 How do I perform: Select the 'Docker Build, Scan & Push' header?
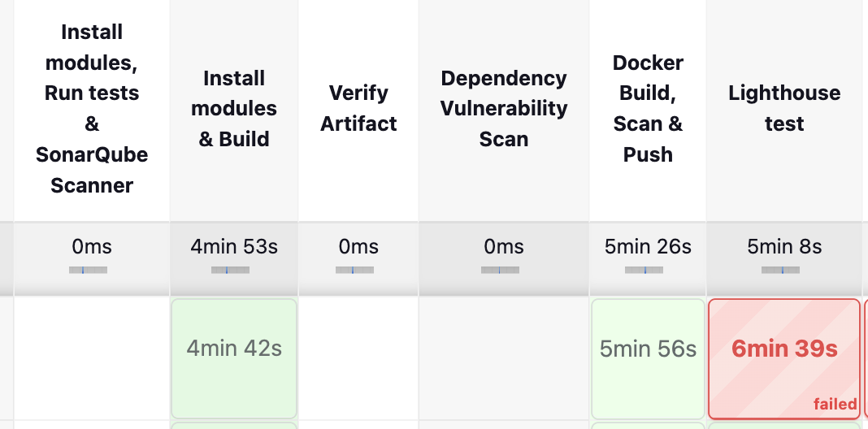(x=648, y=108)
